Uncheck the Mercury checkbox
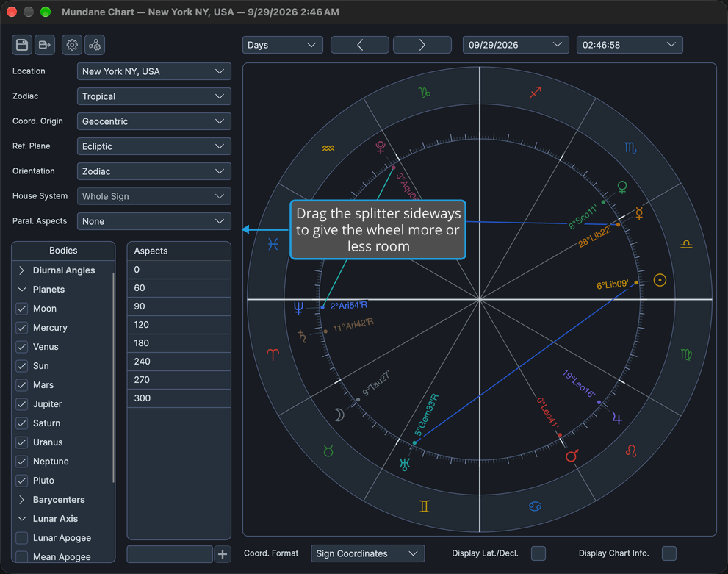Viewport: 728px width, 574px height. coord(22,328)
